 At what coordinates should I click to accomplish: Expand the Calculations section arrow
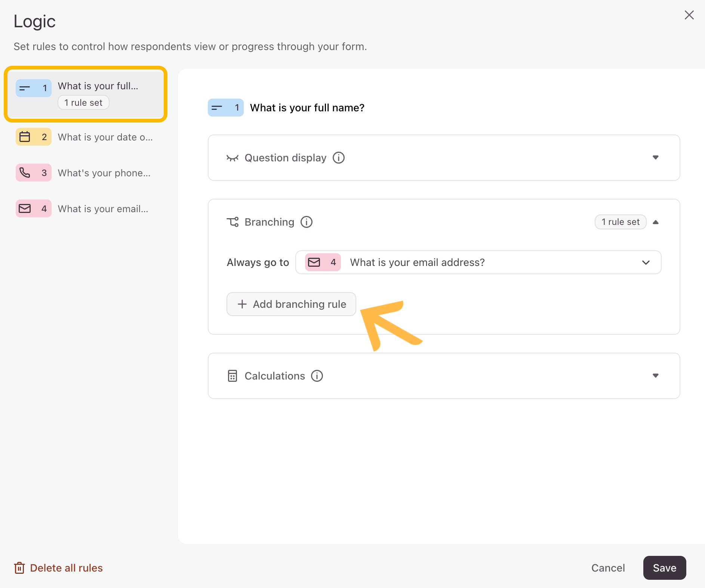(656, 375)
